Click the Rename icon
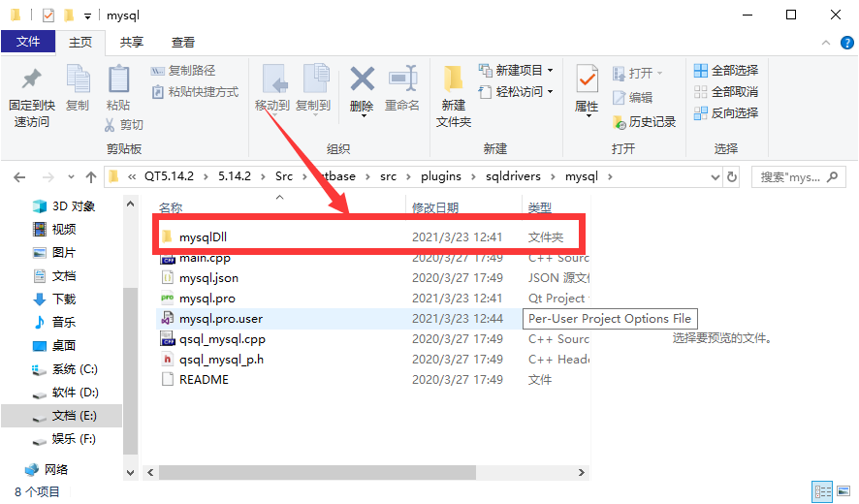Viewport: 859px width, 504px height. (x=402, y=79)
